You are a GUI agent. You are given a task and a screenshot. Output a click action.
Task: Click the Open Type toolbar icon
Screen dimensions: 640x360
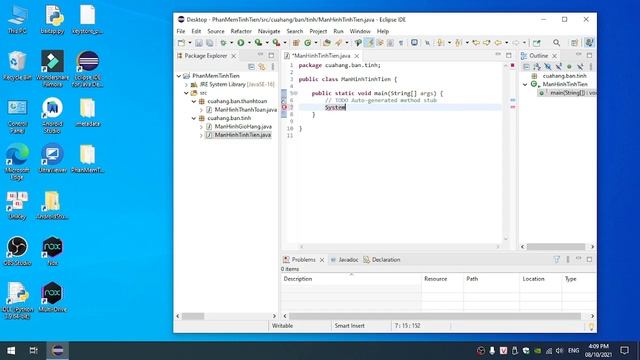(x=327, y=43)
